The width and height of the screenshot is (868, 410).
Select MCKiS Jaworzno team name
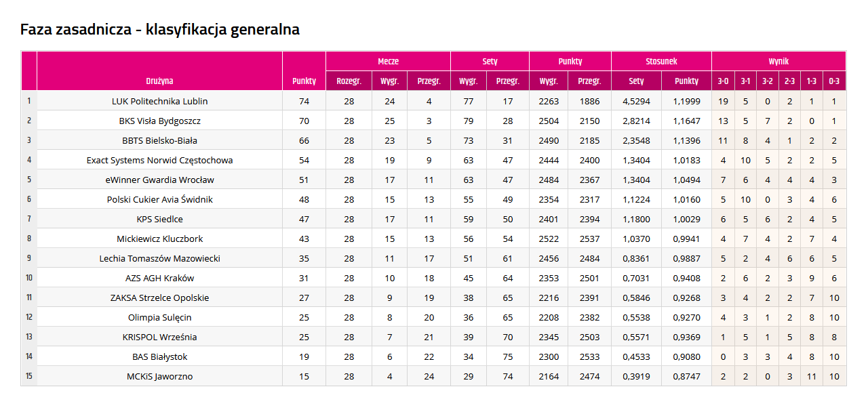[x=159, y=376]
